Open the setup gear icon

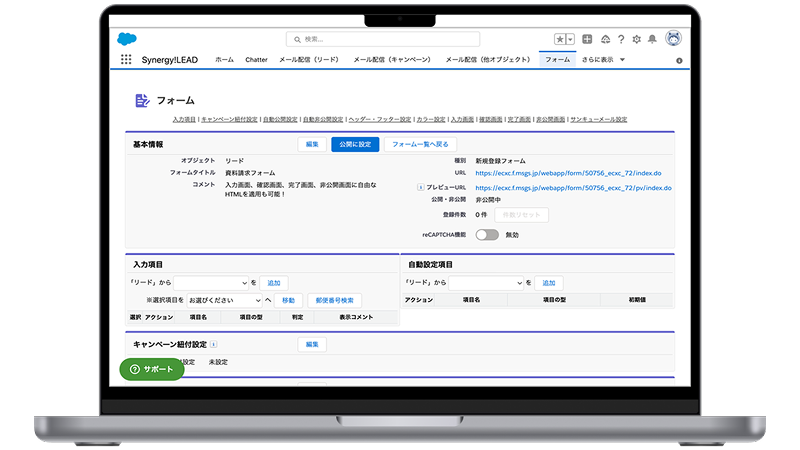[x=636, y=39]
